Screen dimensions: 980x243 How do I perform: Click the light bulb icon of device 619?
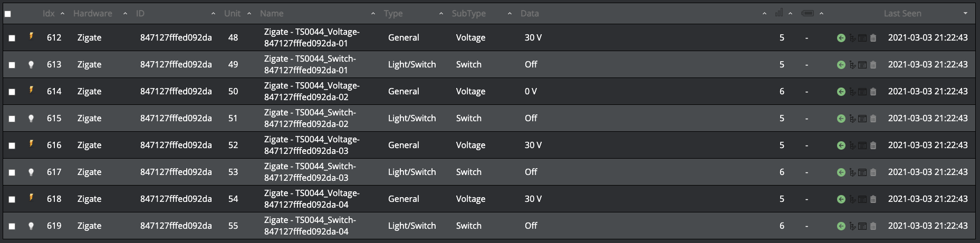(31, 226)
